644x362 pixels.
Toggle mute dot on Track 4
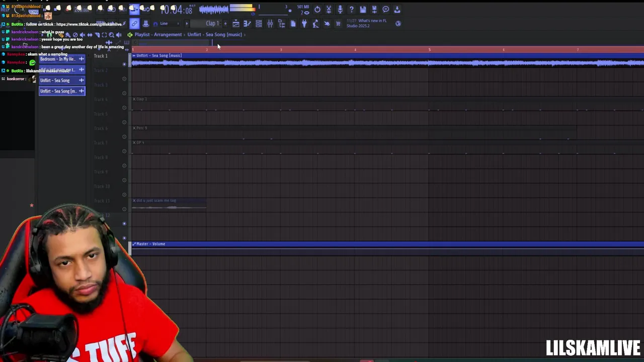124,108
